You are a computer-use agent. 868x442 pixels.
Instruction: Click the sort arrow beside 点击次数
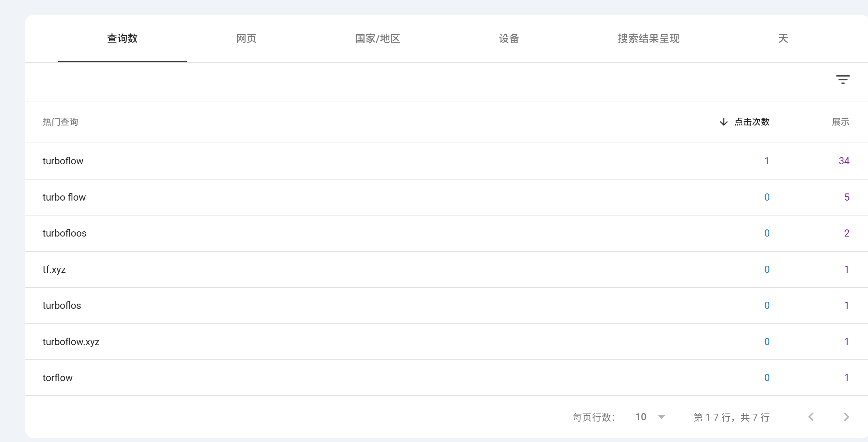coord(723,122)
